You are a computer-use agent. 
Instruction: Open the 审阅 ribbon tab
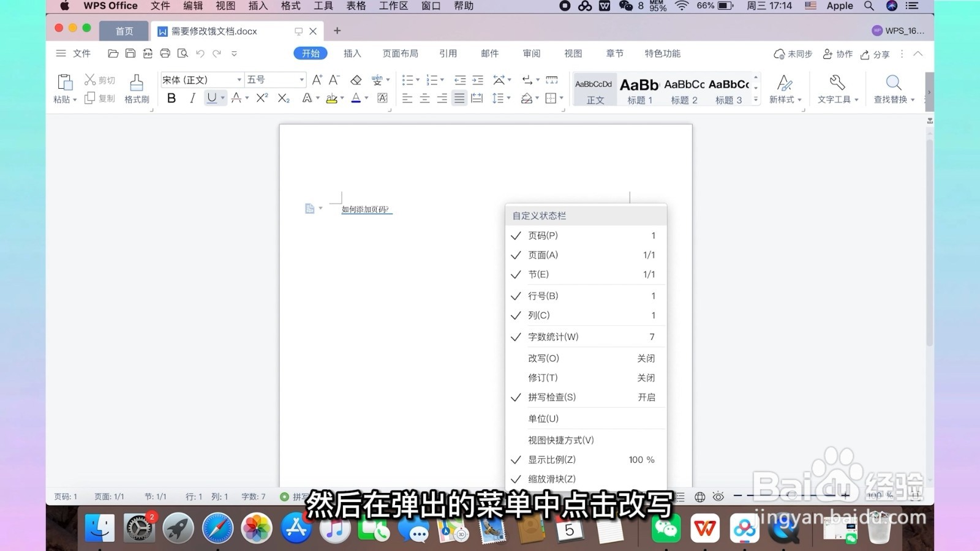tap(531, 53)
